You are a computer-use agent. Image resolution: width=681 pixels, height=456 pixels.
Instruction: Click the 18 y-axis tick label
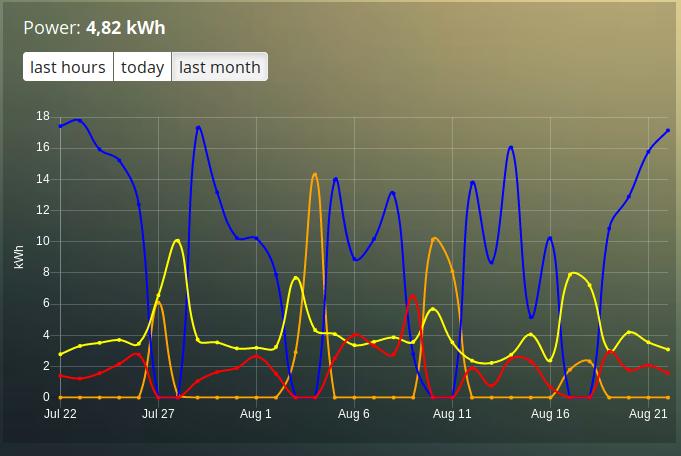click(x=43, y=116)
